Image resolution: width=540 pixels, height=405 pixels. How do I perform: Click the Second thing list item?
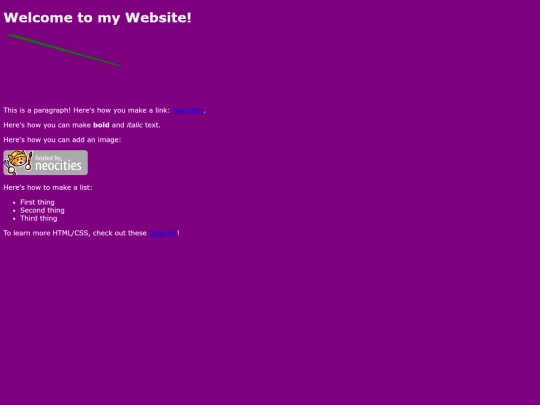click(42, 210)
